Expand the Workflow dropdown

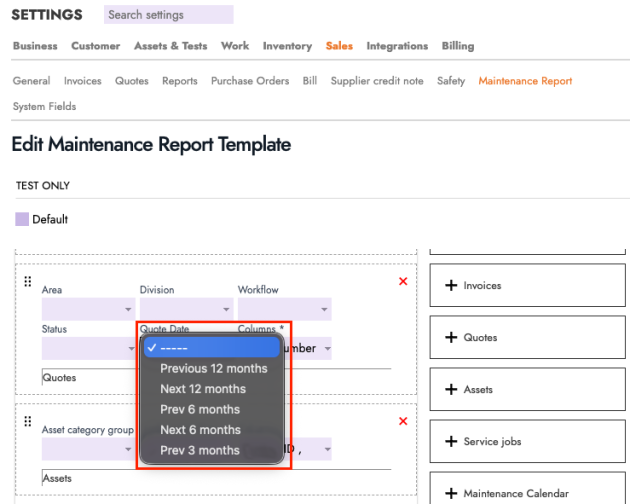pos(284,309)
